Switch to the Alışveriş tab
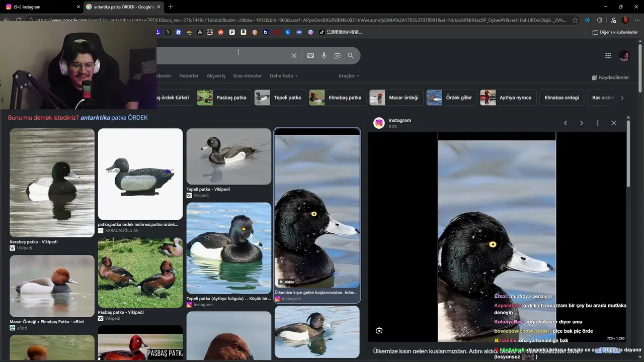The width and height of the screenshot is (644, 362). pos(216,76)
